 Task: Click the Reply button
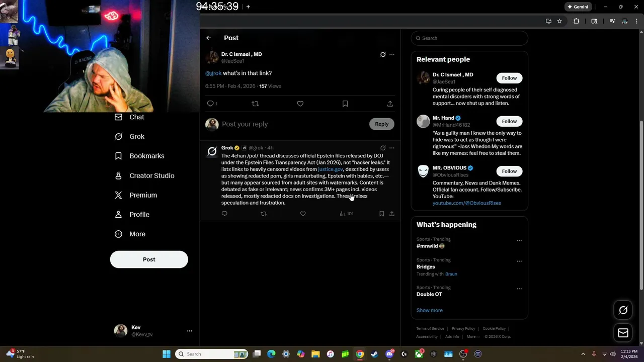coord(382,124)
